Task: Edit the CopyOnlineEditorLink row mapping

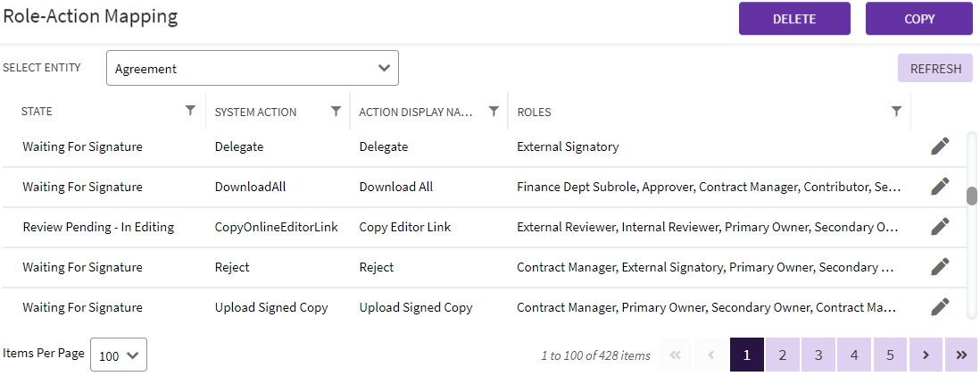Action: tap(939, 227)
